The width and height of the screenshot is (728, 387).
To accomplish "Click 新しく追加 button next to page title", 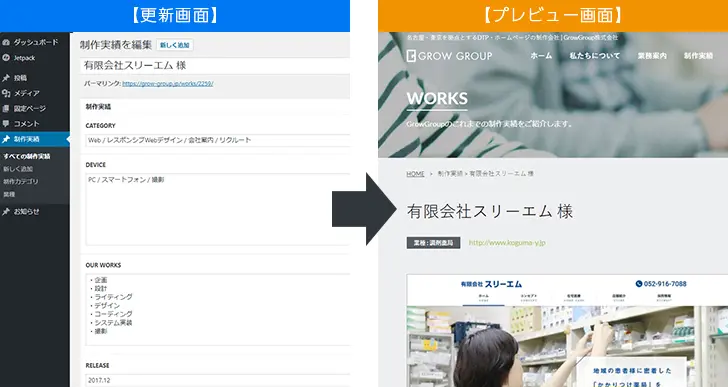I will (x=175, y=45).
